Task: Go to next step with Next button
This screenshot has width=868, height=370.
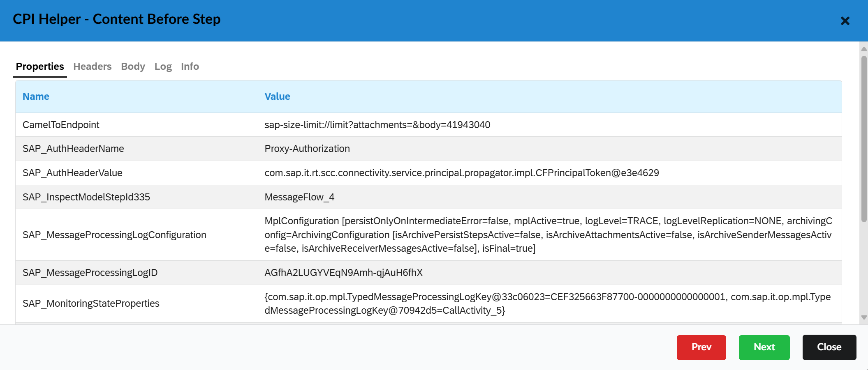Action: [764, 347]
